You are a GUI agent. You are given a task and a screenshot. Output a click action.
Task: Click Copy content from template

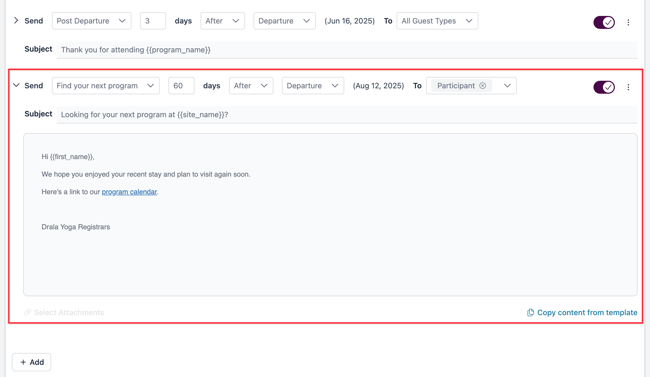tap(582, 312)
